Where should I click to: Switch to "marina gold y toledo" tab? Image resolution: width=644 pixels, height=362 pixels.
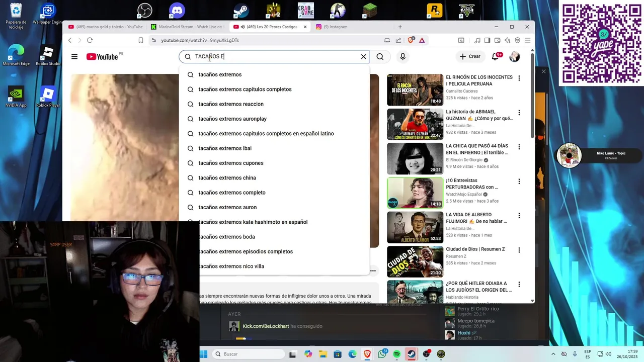(106, 27)
